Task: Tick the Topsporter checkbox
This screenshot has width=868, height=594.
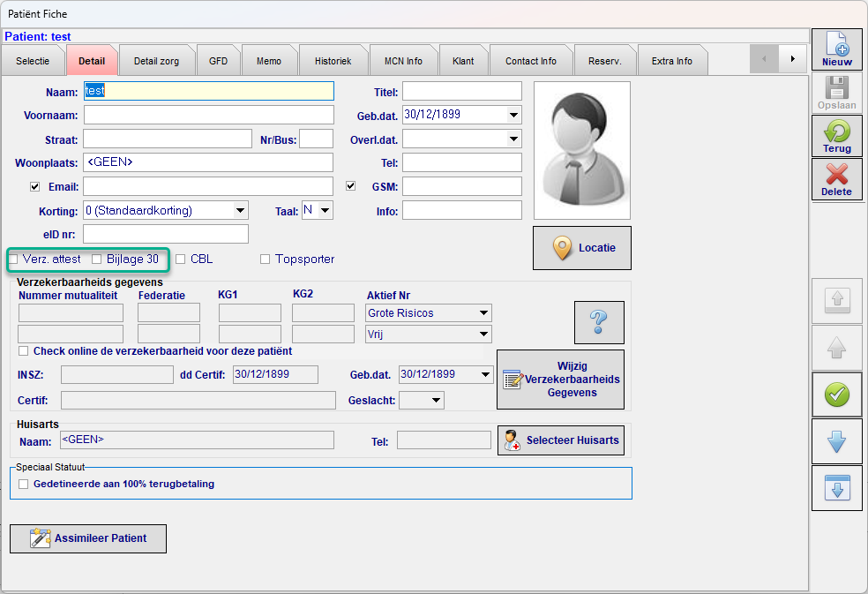Action: (265, 259)
